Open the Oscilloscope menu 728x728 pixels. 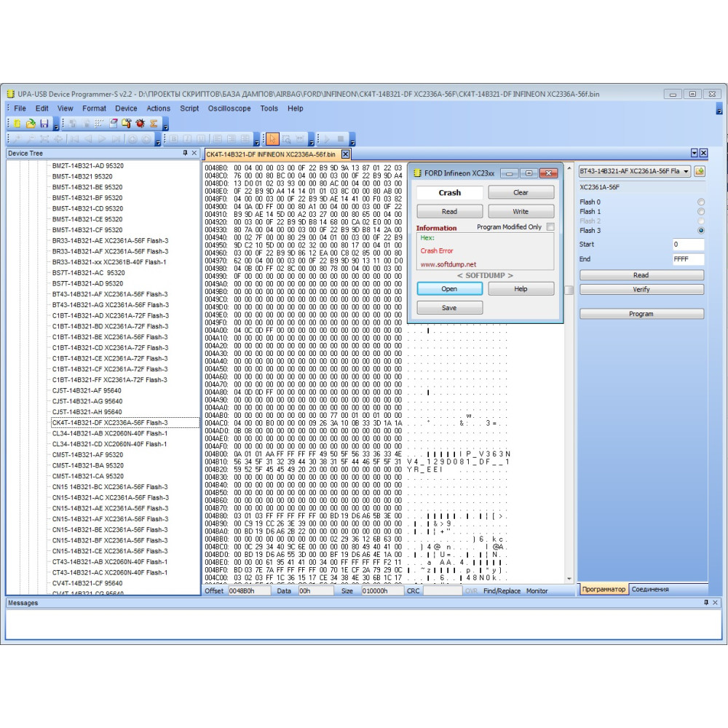tap(229, 108)
